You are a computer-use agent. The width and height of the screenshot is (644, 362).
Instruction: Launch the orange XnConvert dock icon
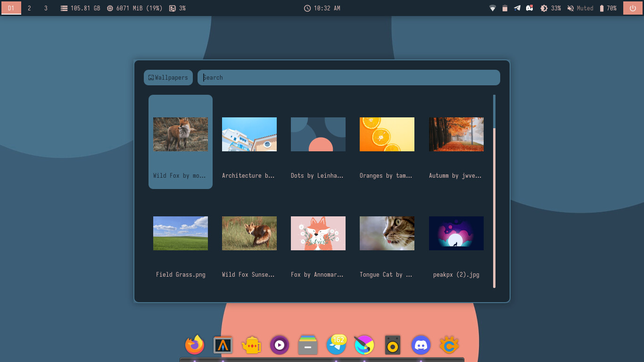click(x=449, y=345)
